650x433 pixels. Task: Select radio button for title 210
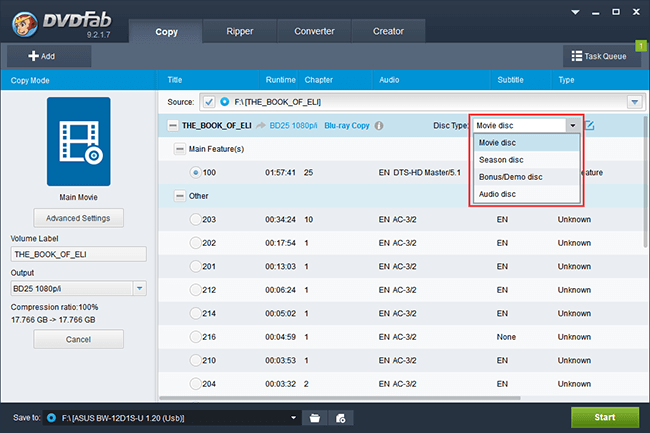pyautogui.click(x=195, y=360)
